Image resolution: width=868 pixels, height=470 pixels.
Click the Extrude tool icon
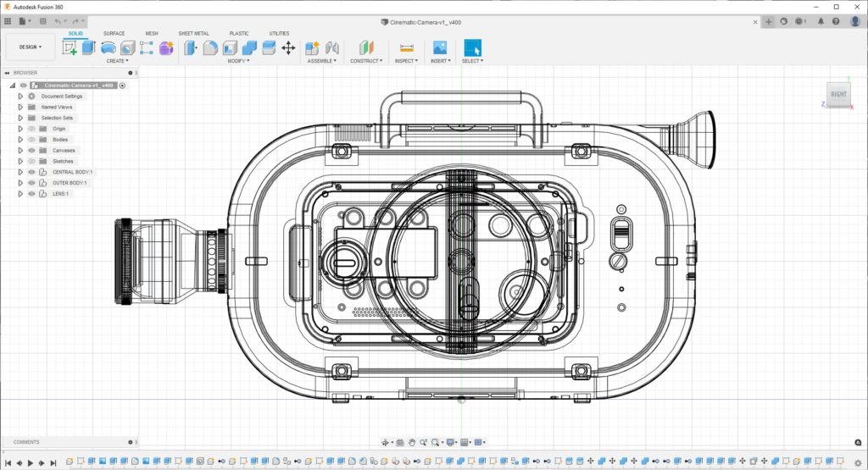(89, 47)
